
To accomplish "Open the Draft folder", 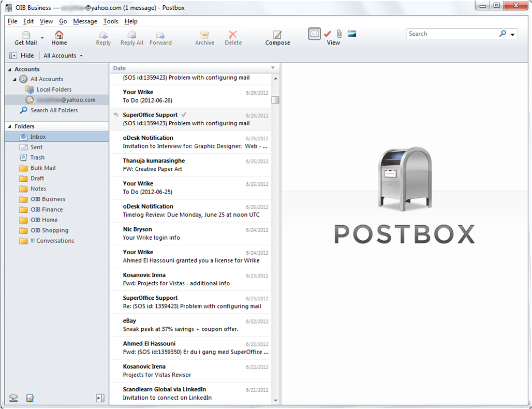I will coord(37,178).
